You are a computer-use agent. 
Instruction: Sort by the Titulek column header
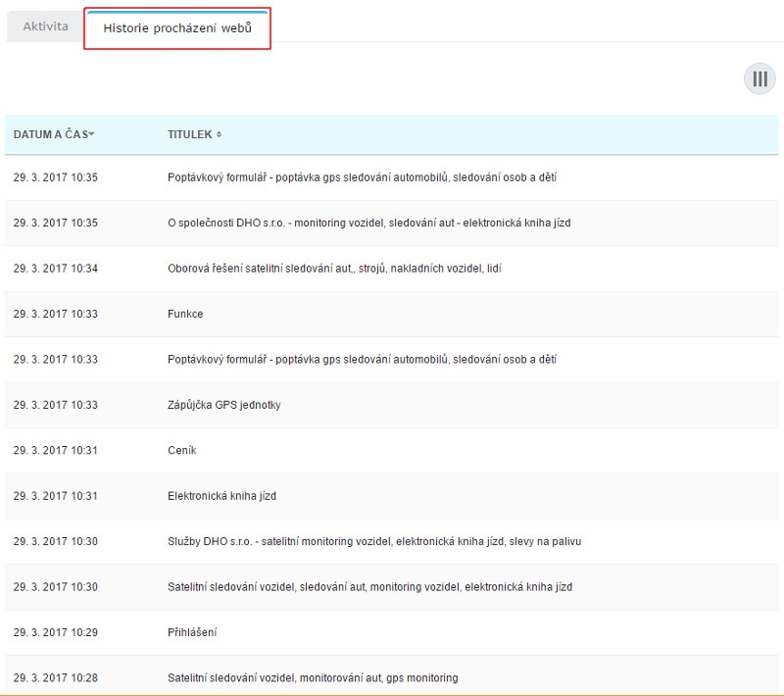click(x=189, y=134)
